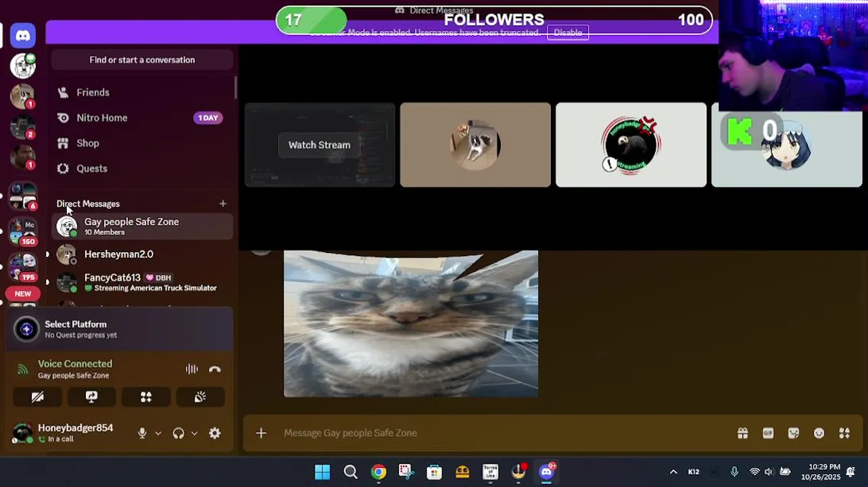Viewport: 868px width, 487px height.
Task: Open the emoji picker
Action: click(x=819, y=433)
